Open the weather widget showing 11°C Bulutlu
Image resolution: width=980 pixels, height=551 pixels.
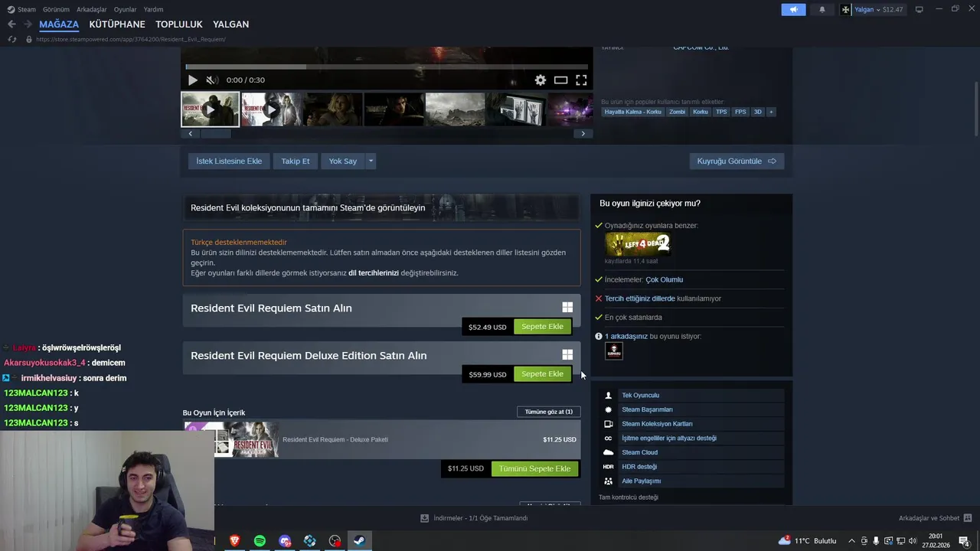click(808, 541)
